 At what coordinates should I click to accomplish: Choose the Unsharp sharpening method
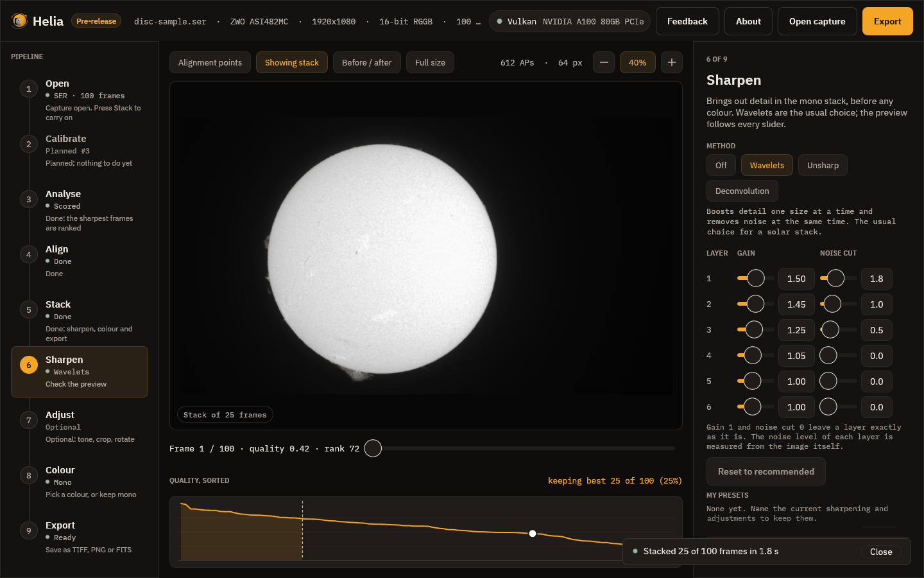823,165
